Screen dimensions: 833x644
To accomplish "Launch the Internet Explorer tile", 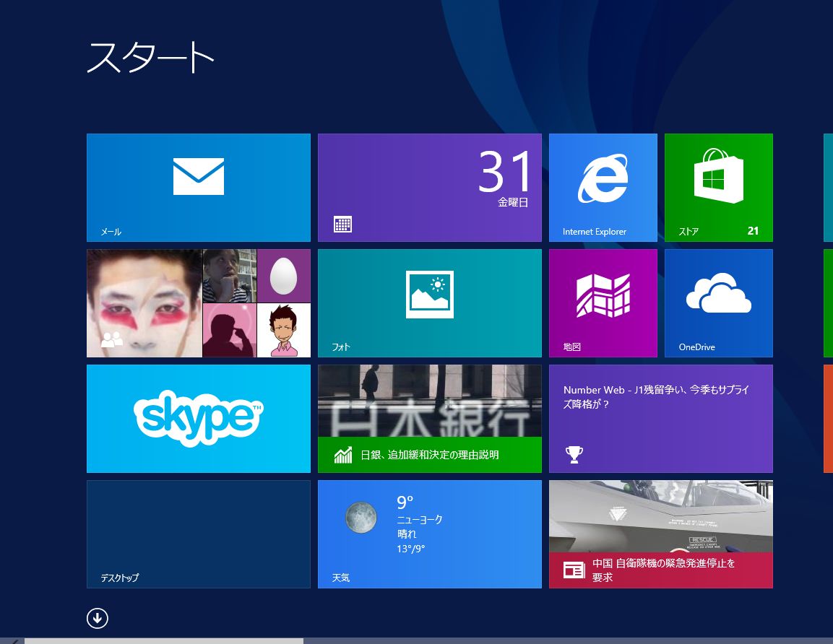I will coord(603,188).
